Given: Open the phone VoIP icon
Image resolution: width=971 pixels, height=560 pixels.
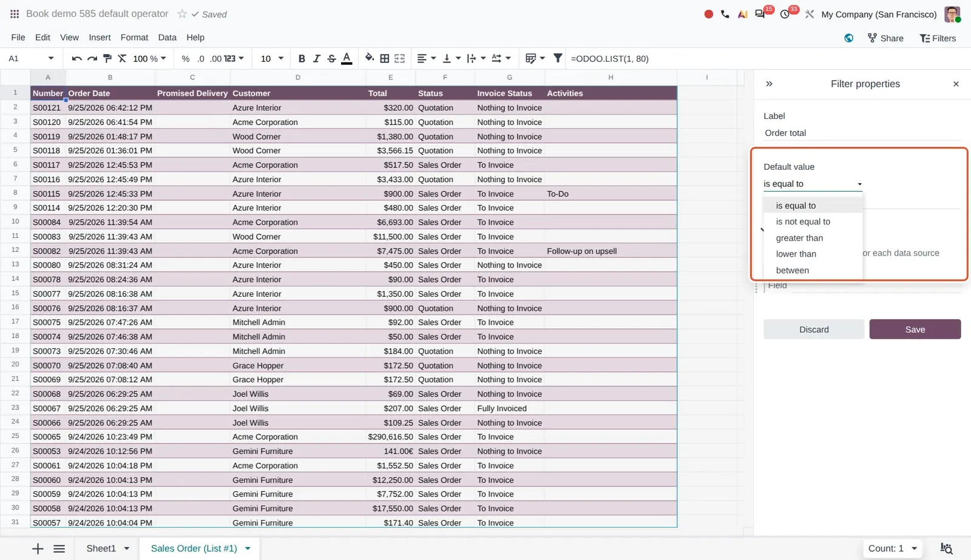Looking at the screenshot, I should click(x=725, y=14).
